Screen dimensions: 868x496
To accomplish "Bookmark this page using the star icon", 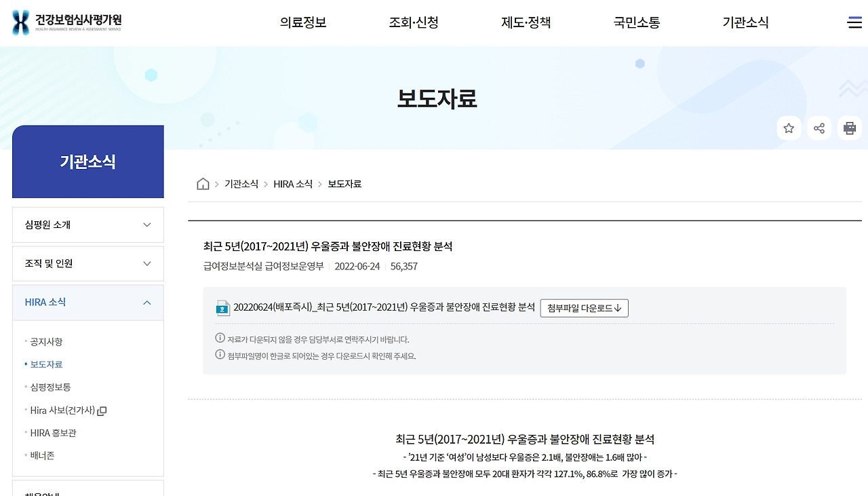I will tap(789, 128).
